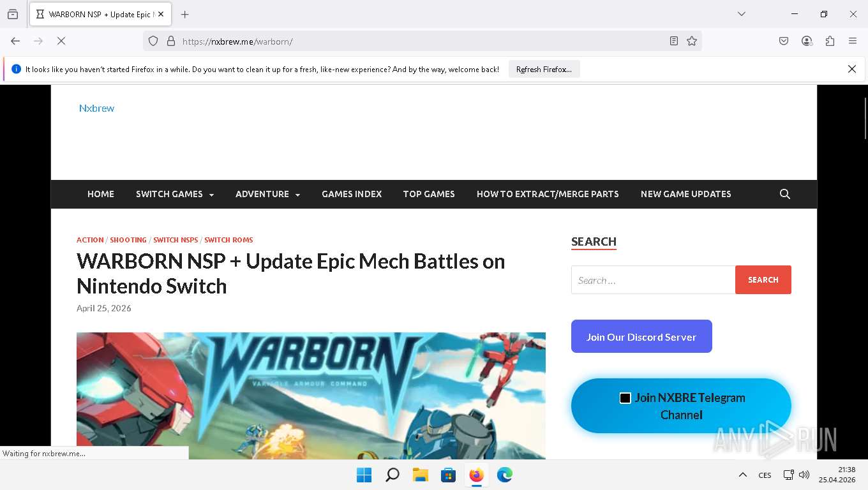
Task: Open the clock showing 21:38
Action: 837,475
